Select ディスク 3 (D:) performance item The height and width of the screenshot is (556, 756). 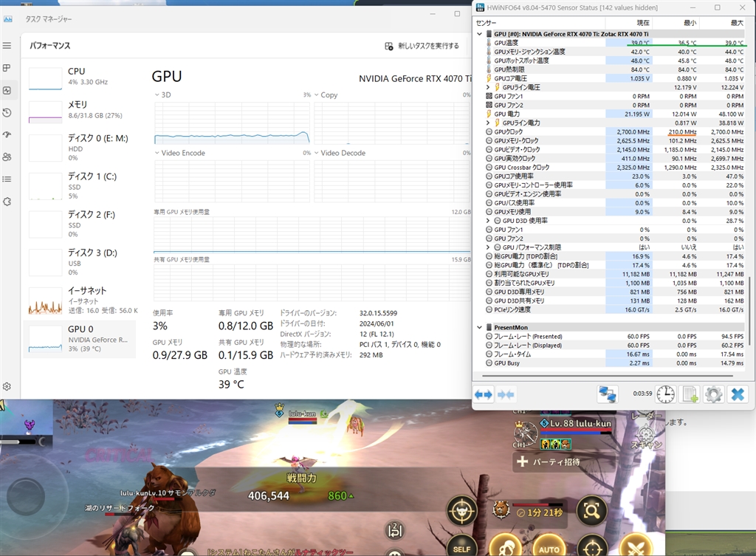[80, 262]
